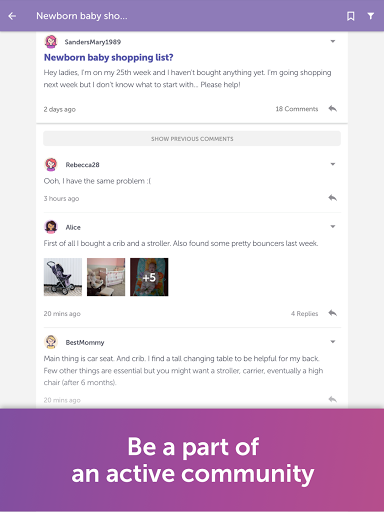This screenshot has height=512, width=384.
Task: Open the filter icon in header
Action: coord(371,16)
